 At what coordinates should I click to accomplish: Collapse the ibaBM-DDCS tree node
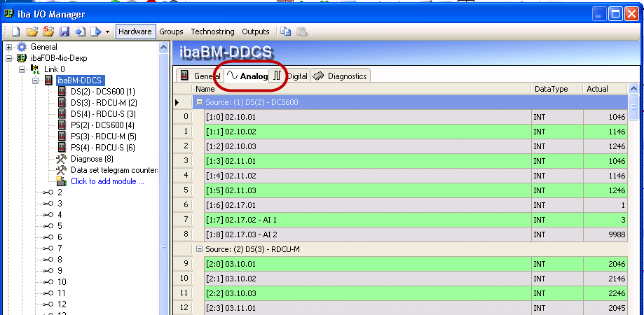click(36, 80)
